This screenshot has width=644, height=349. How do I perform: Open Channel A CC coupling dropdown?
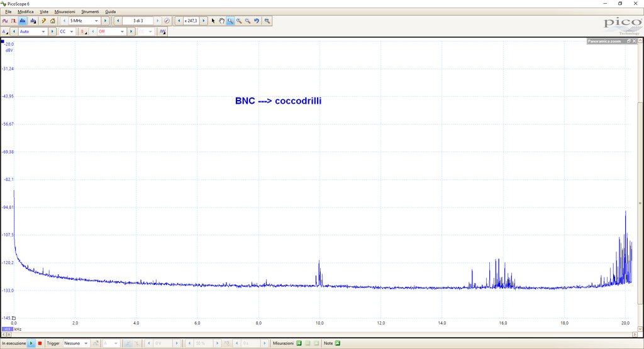coord(67,31)
